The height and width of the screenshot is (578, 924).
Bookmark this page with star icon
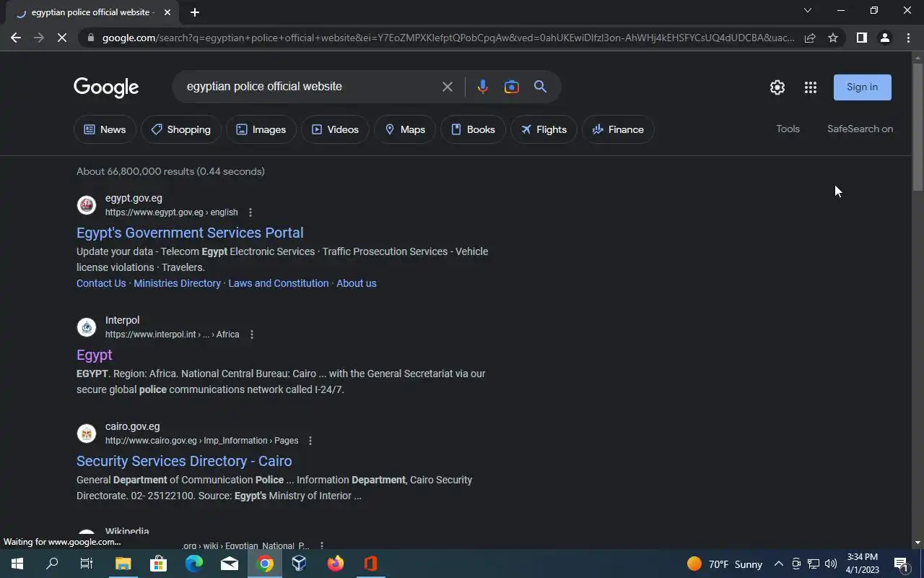pos(833,38)
